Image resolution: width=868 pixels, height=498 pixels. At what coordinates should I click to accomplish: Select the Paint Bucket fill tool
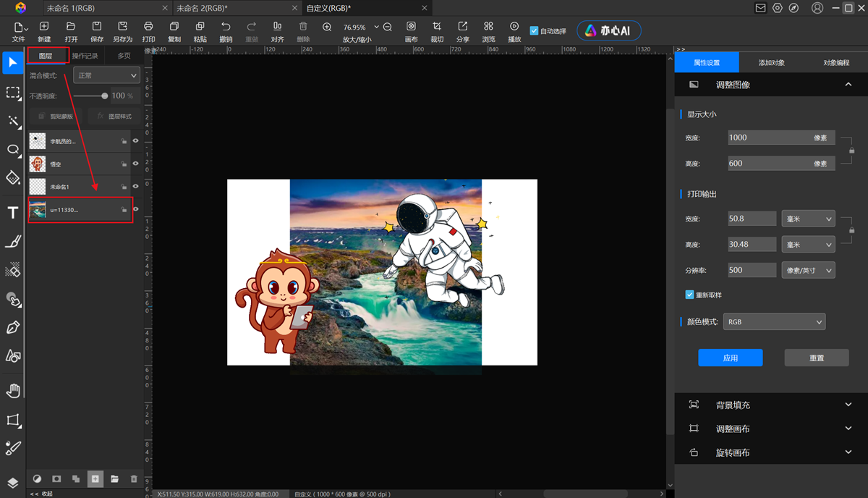point(12,178)
